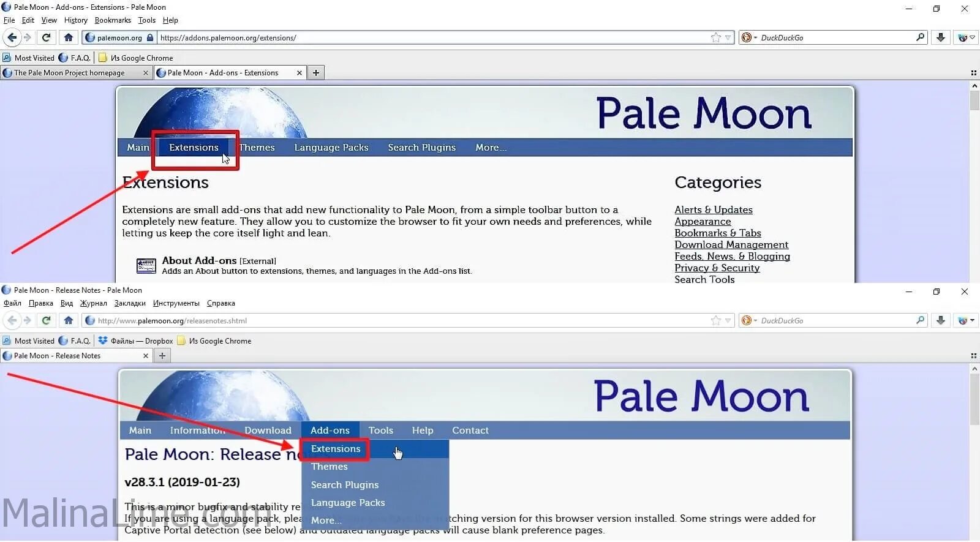Bookmark the page with the bottom window's star
The height and width of the screenshot is (542, 980).
715,321
